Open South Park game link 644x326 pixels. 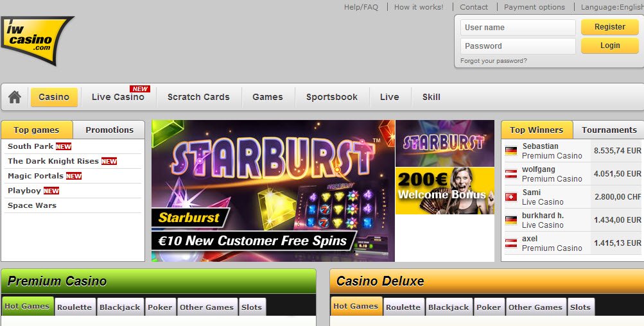tap(30, 146)
